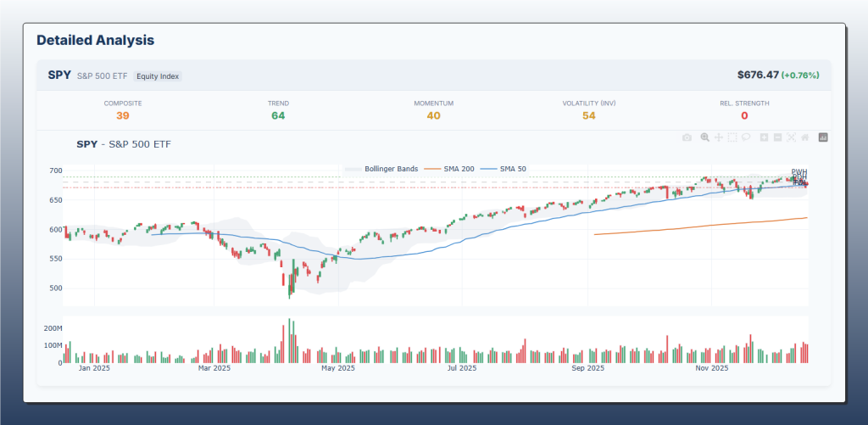The width and height of the screenshot is (868, 425).
Task: Click the orange SMA 200 line on chart
Action: tap(700, 226)
